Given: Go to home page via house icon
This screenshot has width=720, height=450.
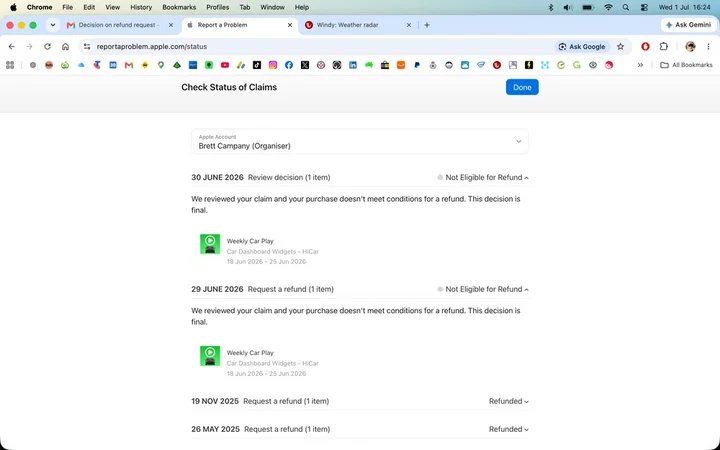Looking at the screenshot, I should pyautogui.click(x=65, y=46).
